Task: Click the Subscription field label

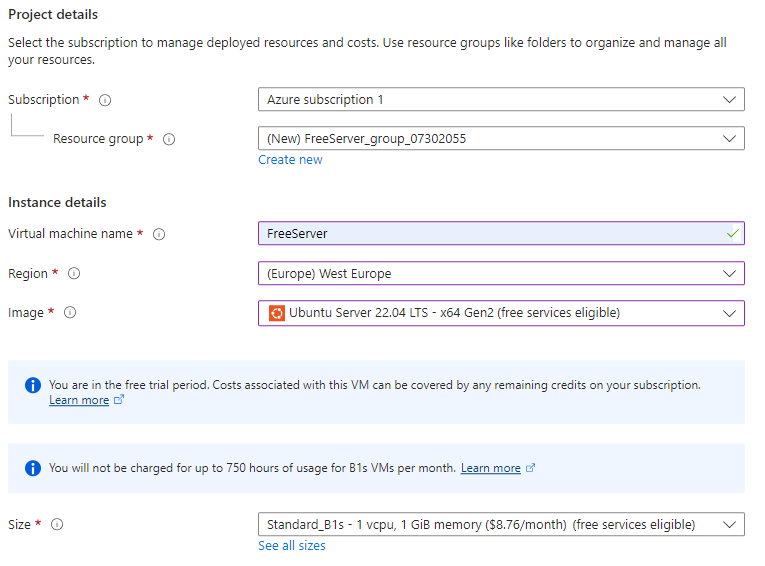Action: [43, 100]
